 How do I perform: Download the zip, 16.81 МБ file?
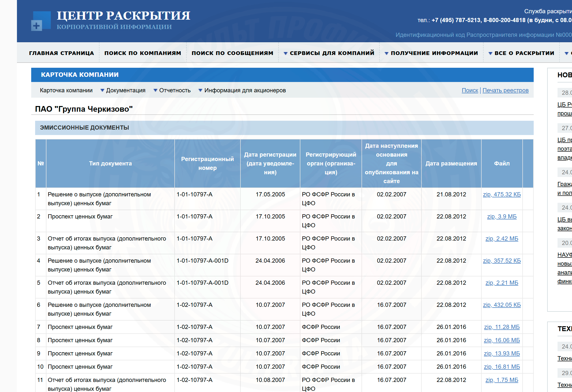[502, 367]
